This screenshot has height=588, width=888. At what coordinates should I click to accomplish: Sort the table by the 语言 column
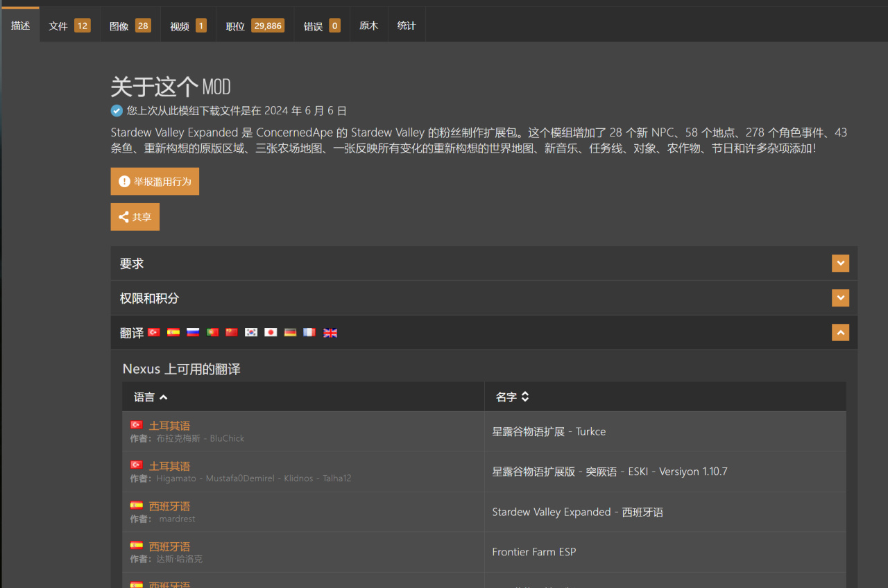151,397
